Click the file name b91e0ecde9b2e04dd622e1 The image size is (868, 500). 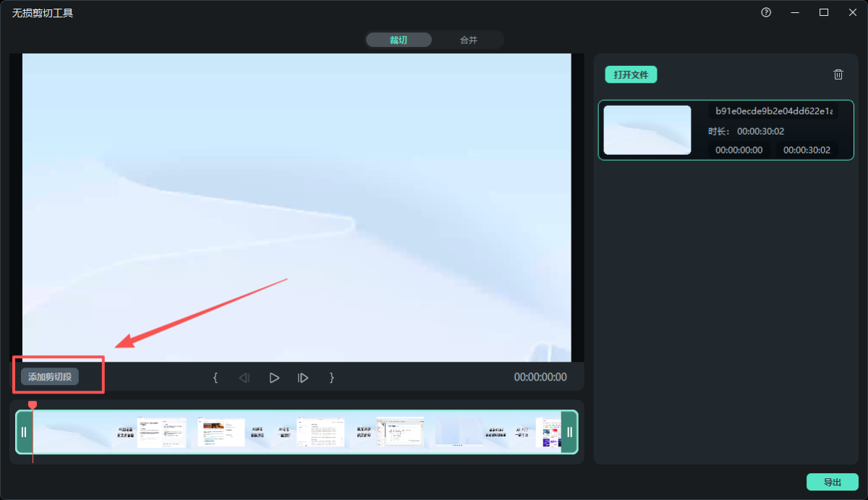(773, 111)
